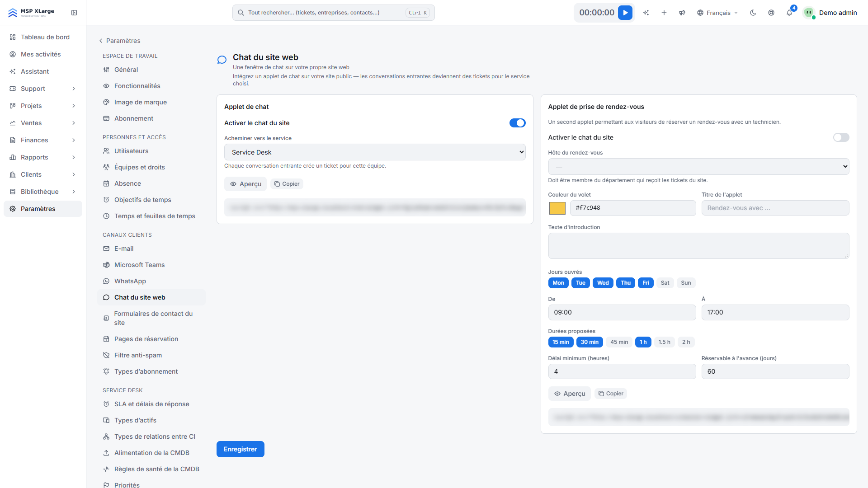This screenshot has height=488, width=868.
Task: Open Image de marque settings
Action: pyautogui.click(x=151, y=102)
